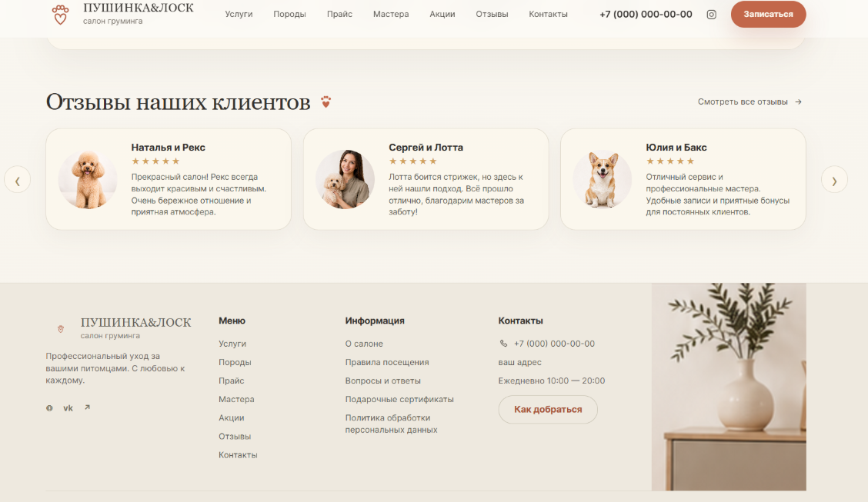
Task: Open Породы in top navigation
Action: (289, 15)
